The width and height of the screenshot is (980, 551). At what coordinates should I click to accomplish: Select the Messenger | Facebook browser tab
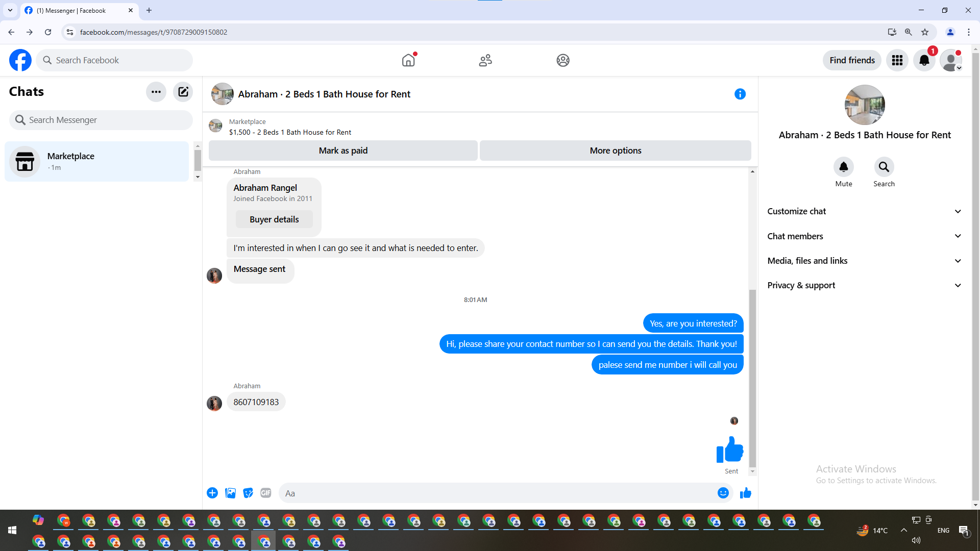(79, 11)
